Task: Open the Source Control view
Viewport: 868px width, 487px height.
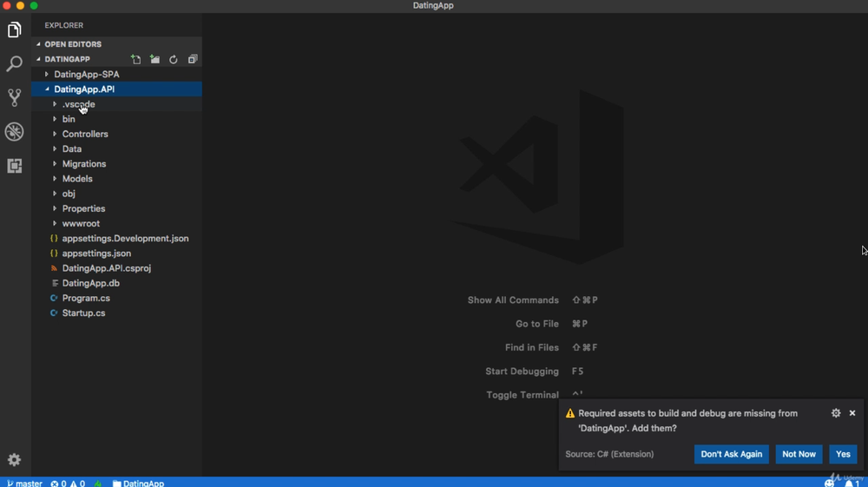Action: coord(15,97)
